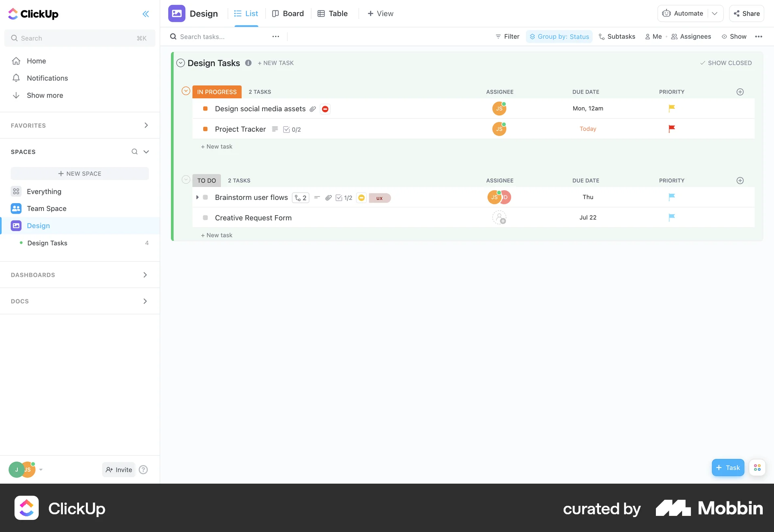Click the red priority flag on Project Tracker
Viewport: 774px width, 532px height.
(671, 129)
